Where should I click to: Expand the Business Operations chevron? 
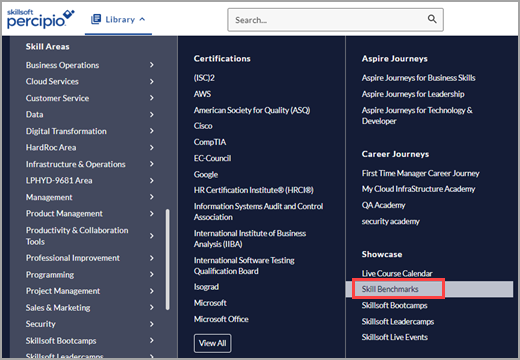tap(152, 65)
